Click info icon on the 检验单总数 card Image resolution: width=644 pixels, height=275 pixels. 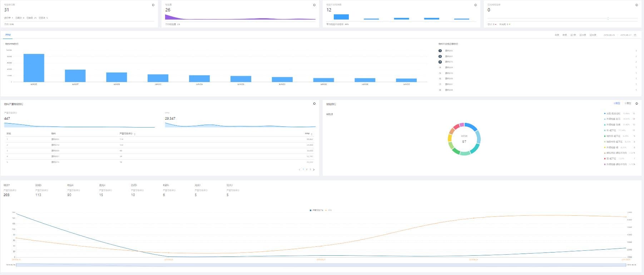click(153, 5)
